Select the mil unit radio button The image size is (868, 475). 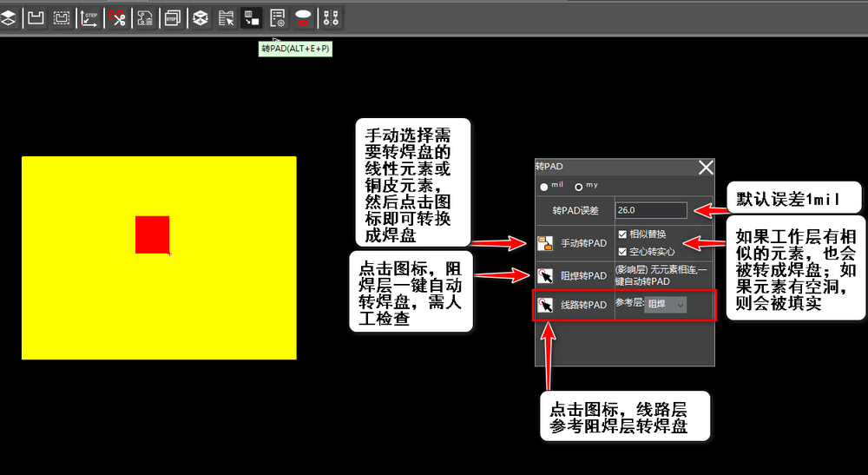pos(544,187)
